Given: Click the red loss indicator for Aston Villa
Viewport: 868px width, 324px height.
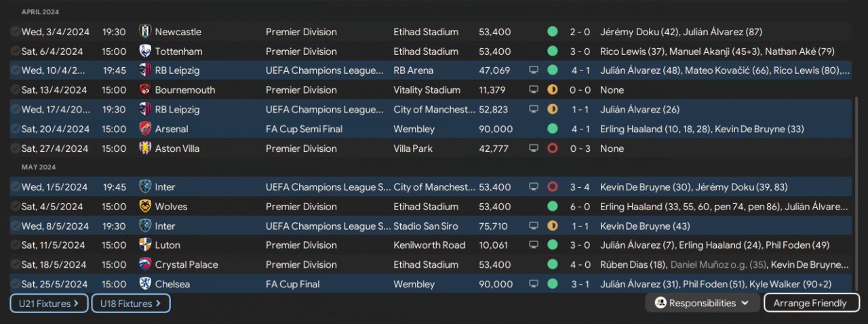Looking at the screenshot, I should click(553, 148).
